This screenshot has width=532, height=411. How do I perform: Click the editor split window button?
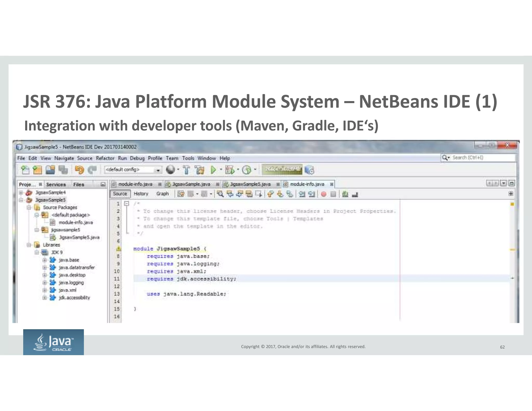point(511,194)
